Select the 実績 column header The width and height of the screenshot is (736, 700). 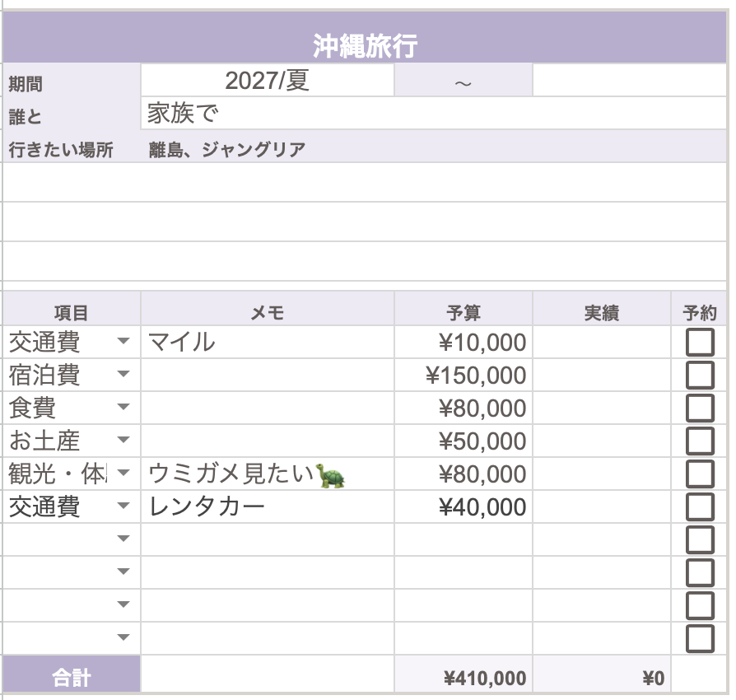602,309
